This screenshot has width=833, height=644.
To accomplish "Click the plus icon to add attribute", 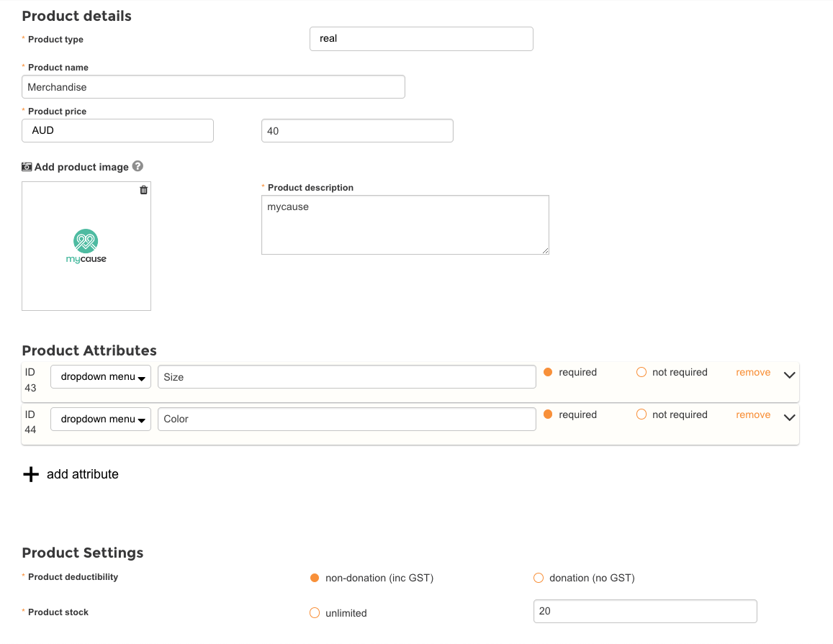I will [31, 474].
